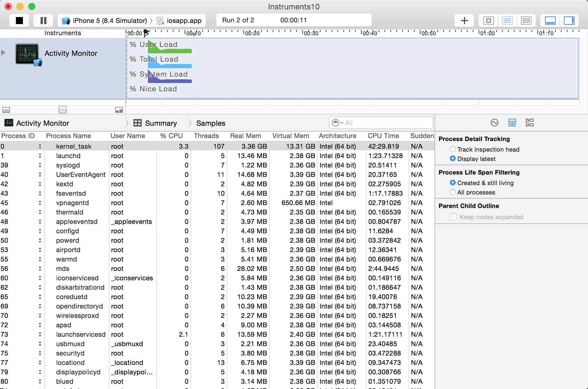Click kernel_task CPU Time value 42:29.819
The height and width of the screenshot is (389, 588).
point(383,146)
